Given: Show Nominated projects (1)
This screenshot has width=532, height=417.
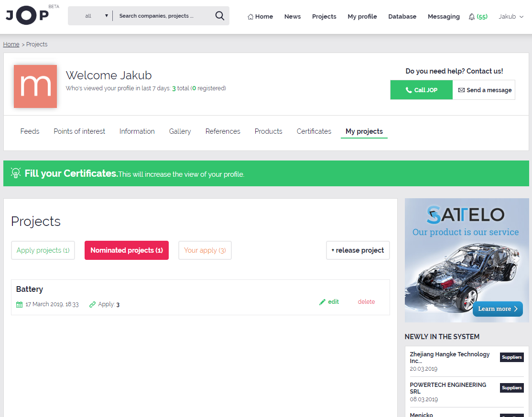Looking at the screenshot, I should tap(127, 250).
